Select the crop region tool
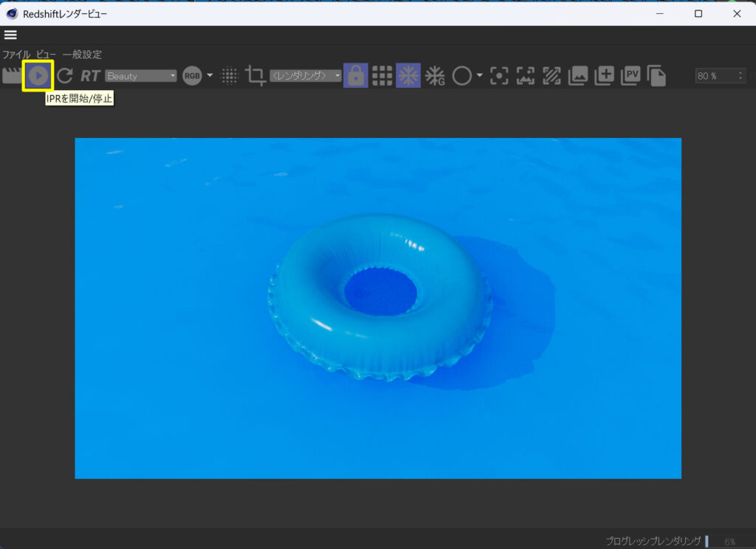The image size is (756, 549). [x=255, y=76]
